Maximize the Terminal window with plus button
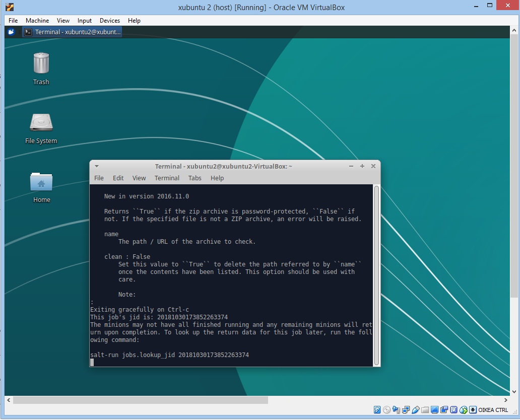This screenshot has width=520, height=420. click(x=362, y=166)
